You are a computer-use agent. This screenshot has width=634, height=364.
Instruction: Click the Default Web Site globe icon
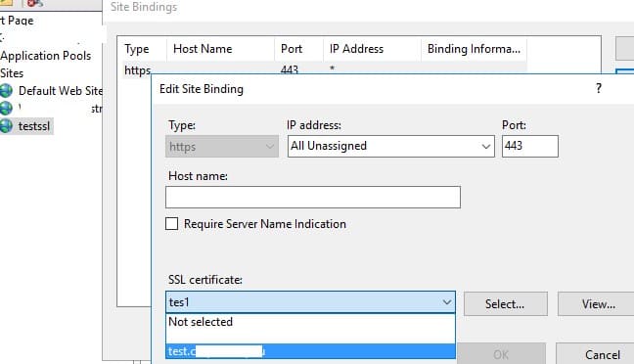tap(6, 91)
